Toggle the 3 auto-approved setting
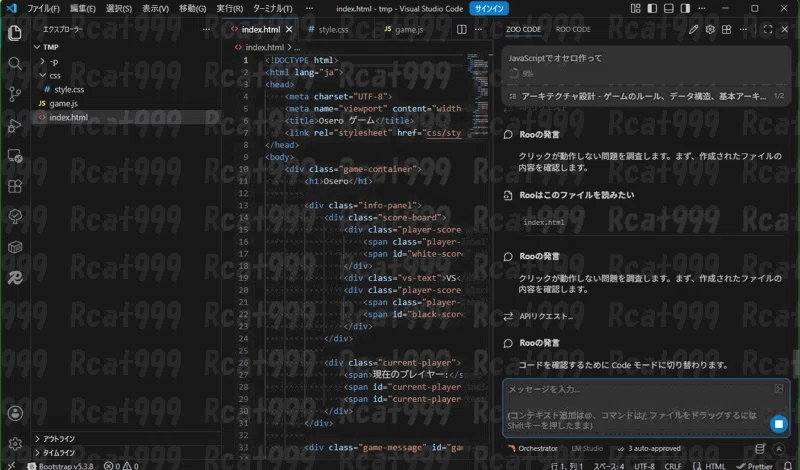800x470 pixels. 649,449
